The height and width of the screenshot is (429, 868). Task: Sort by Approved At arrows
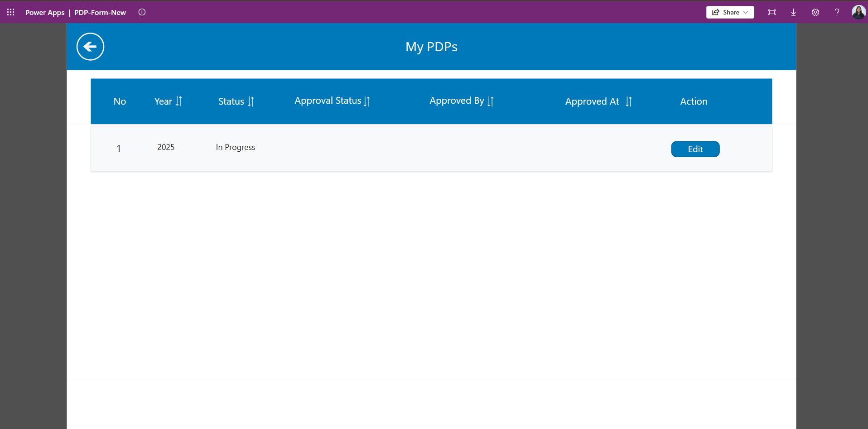[628, 101]
